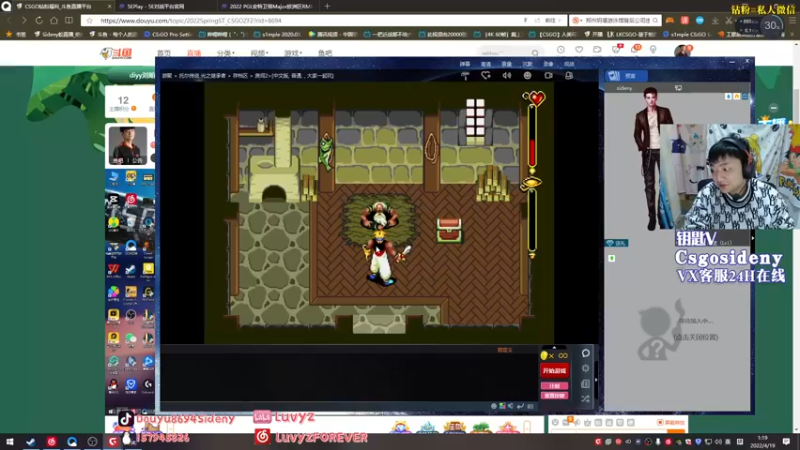Open the history clock icon in Douyu header
Viewport: 800px width, 450px height.
click(561, 49)
